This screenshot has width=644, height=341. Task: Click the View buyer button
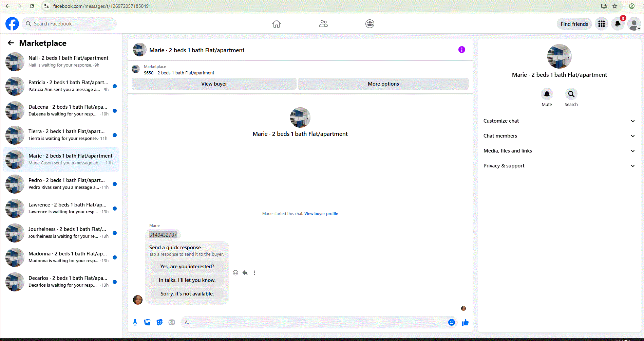tap(214, 84)
